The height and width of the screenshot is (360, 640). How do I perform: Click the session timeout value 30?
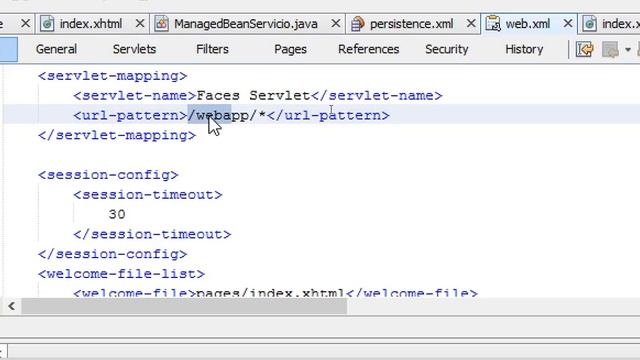click(x=117, y=215)
